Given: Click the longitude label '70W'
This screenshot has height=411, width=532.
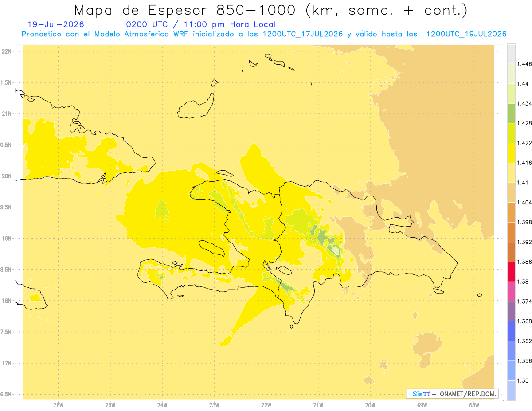Looking at the screenshot, I should [x=370, y=405].
